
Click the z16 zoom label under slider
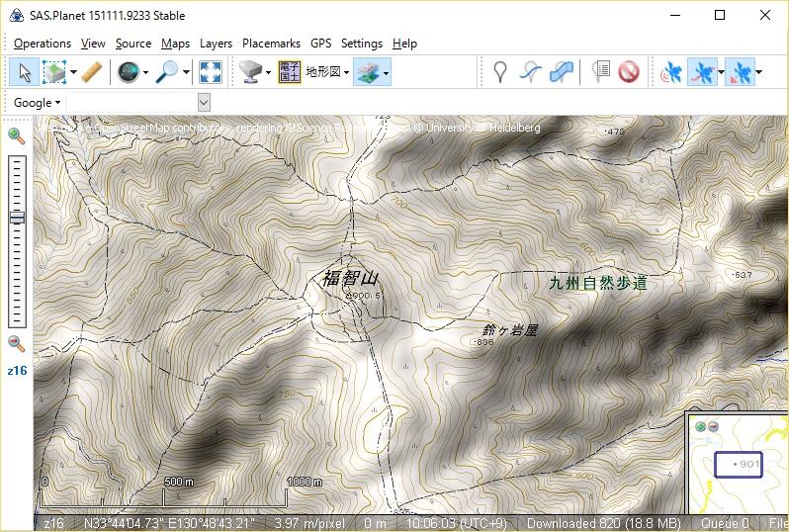tap(17, 371)
